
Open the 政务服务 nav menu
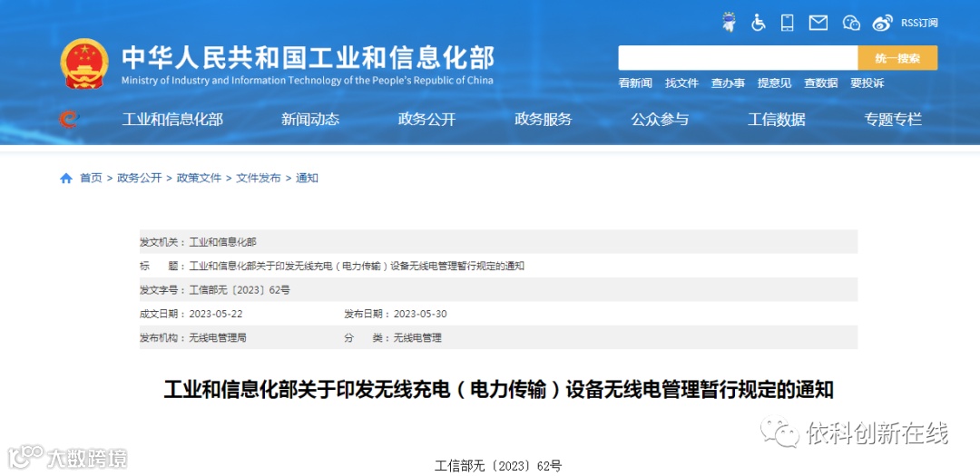click(x=544, y=120)
